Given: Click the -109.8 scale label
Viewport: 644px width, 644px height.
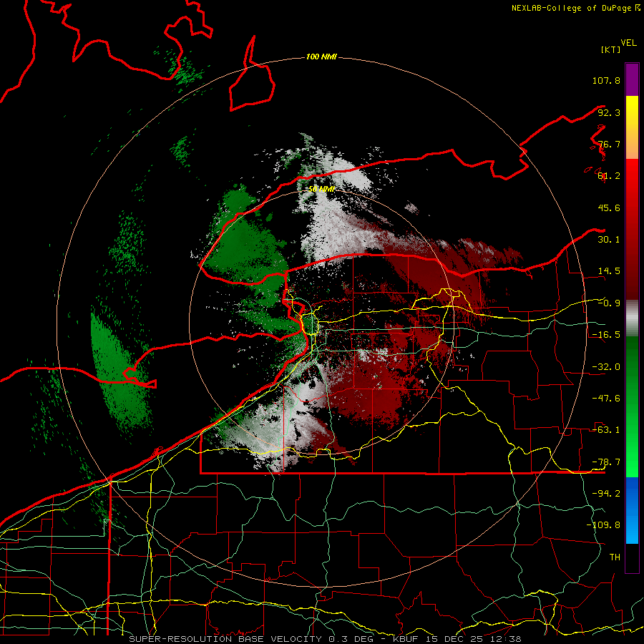Looking at the screenshot, I should (603, 525).
